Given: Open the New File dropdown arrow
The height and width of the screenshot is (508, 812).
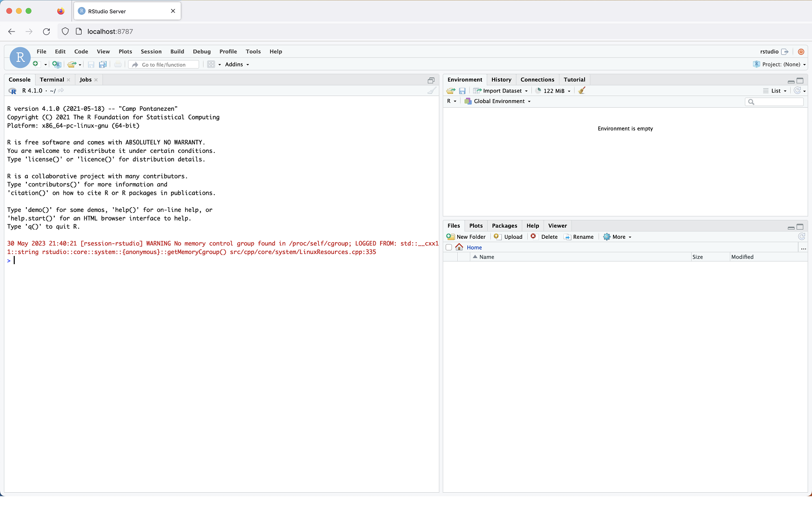Looking at the screenshot, I should (x=46, y=65).
